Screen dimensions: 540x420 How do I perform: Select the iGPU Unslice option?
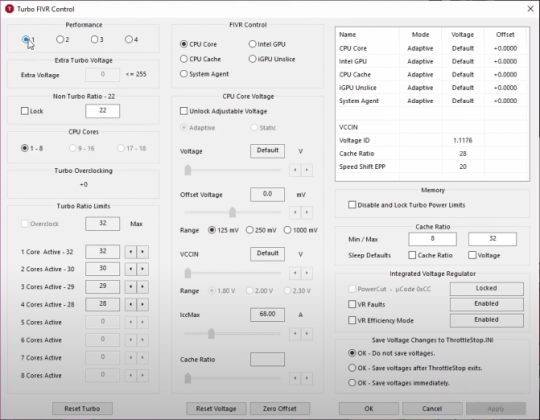tap(252, 59)
